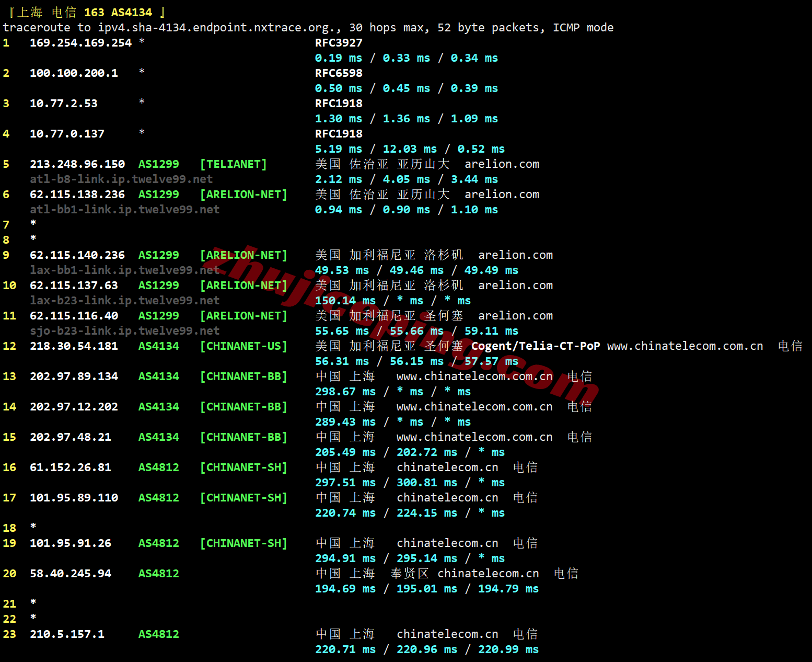The width and height of the screenshot is (812, 662).
Task: Select IP address 62.115.140.236
Action: click(77, 255)
